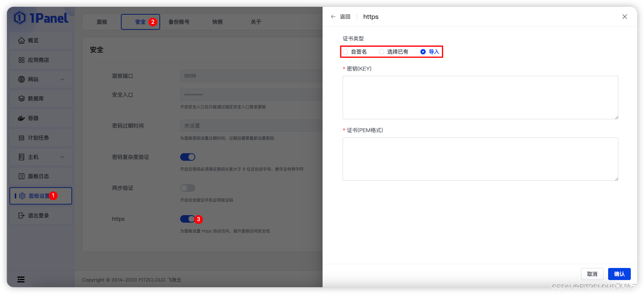Expand the 网站 submenu arrow

pos(62,79)
